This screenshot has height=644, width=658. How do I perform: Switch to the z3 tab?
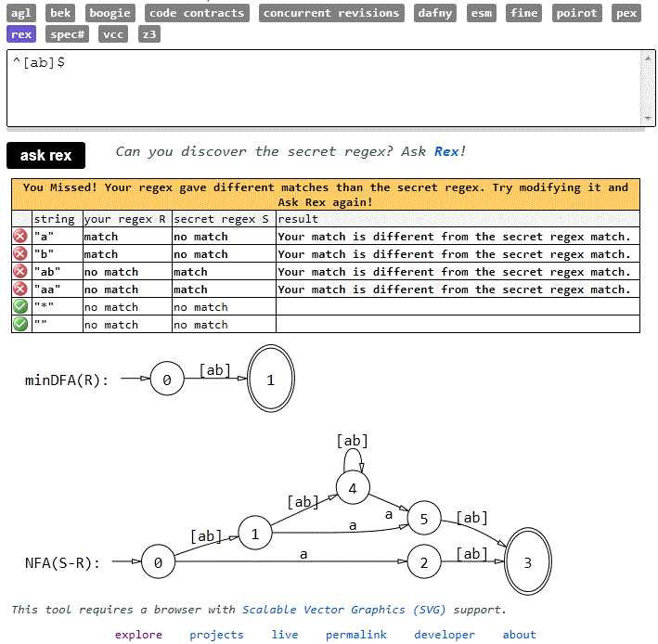148,34
